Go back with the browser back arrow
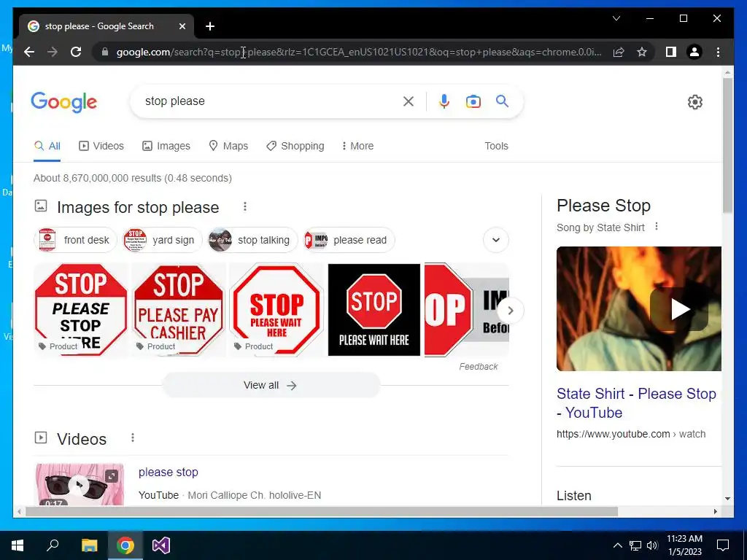This screenshot has height=560, width=747. click(29, 52)
